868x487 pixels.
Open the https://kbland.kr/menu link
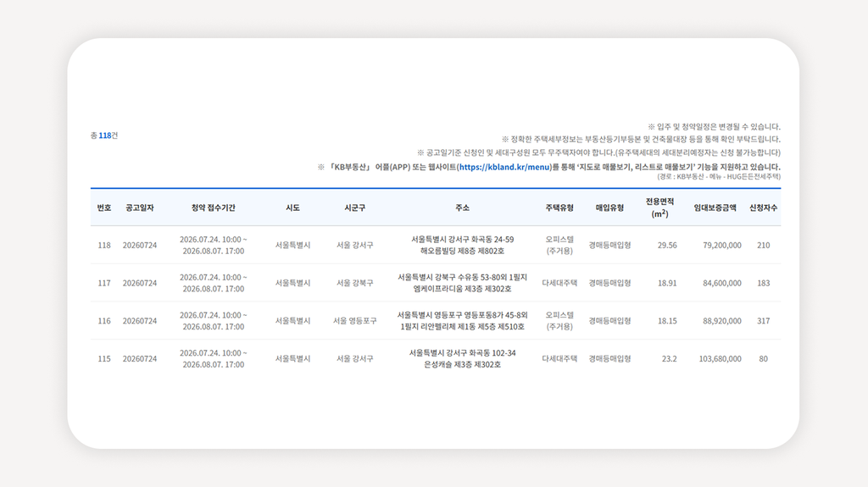click(505, 167)
